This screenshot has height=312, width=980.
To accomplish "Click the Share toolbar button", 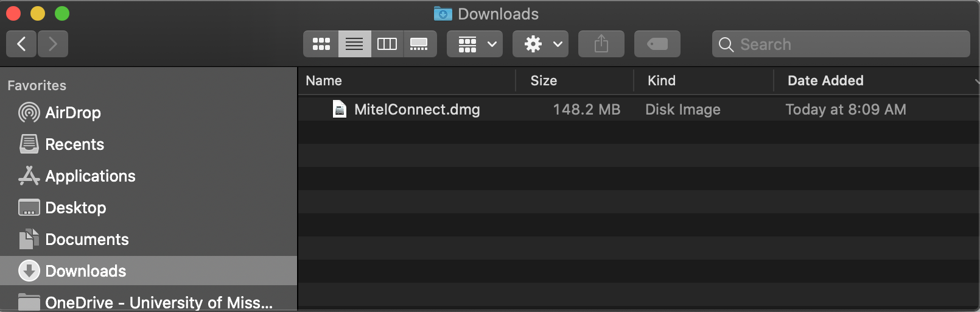I will point(601,44).
